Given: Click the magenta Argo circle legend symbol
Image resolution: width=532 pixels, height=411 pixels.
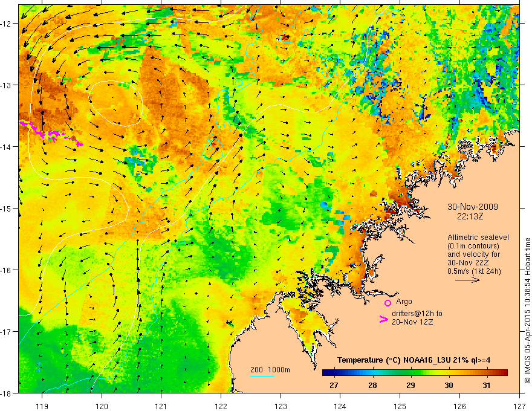Looking at the screenshot, I should (388, 303).
